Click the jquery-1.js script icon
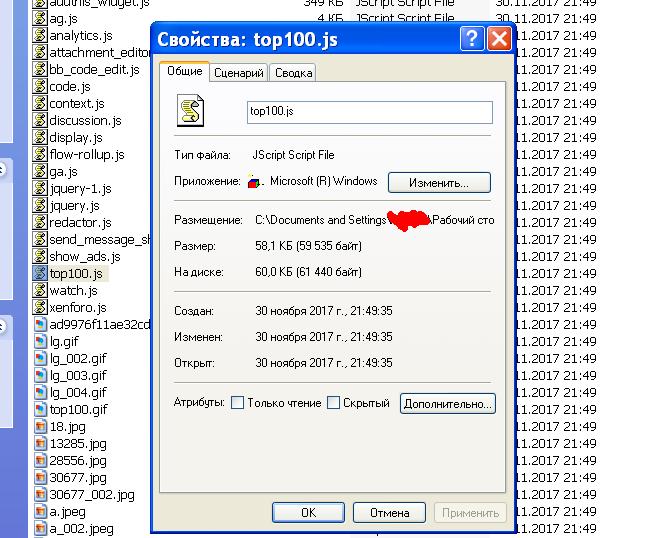This screenshot has width=646, height=538. [x=40, y=188]
